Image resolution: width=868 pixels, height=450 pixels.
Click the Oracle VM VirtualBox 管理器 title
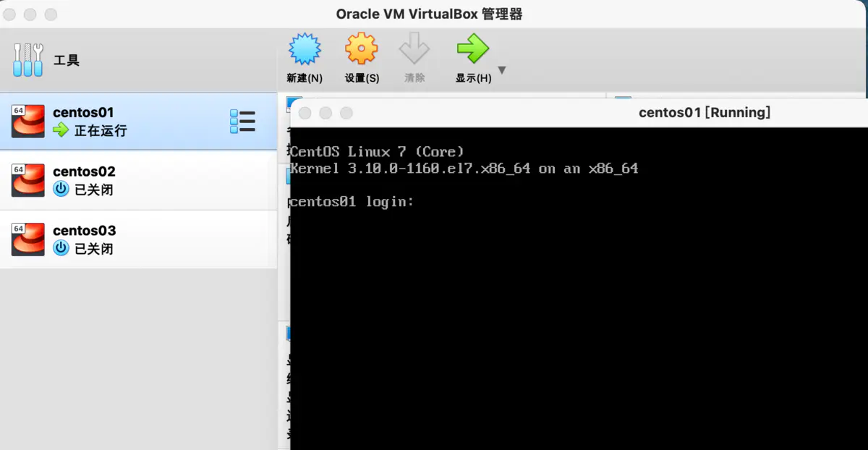click(429, 14)
